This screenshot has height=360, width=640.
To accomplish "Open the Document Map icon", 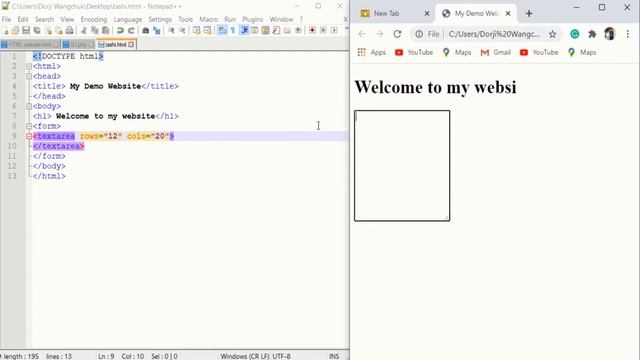I will 265,31.
